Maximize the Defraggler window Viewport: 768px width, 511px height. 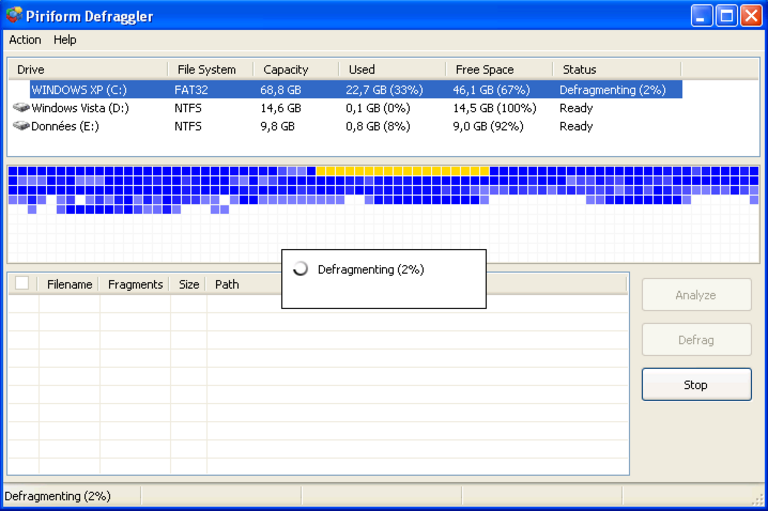tap(727, 16)
